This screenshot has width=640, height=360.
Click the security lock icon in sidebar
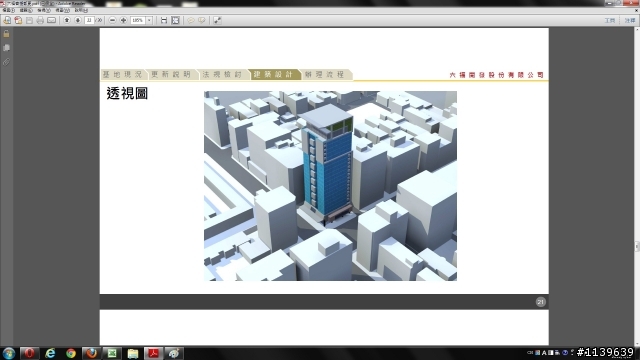pos(6,34)
